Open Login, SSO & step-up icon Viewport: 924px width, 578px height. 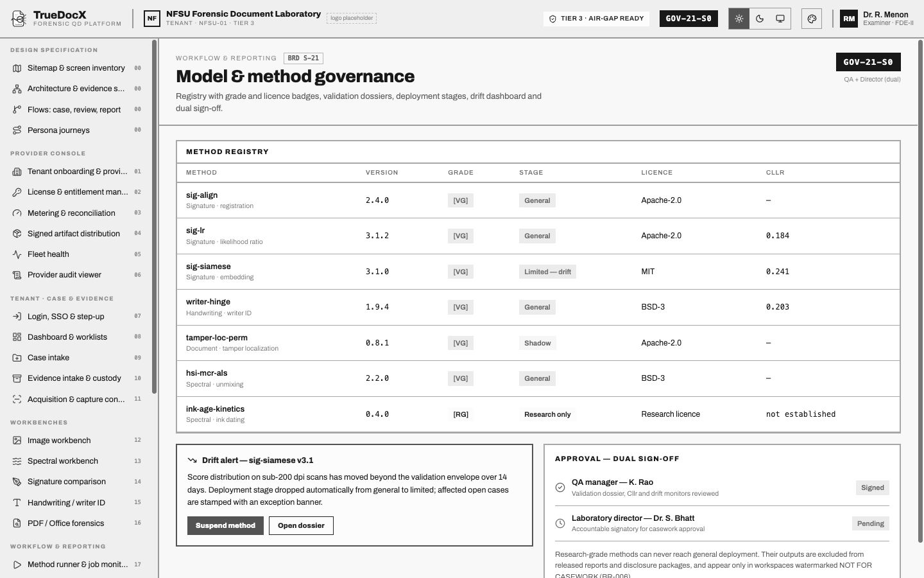point(17,317)
